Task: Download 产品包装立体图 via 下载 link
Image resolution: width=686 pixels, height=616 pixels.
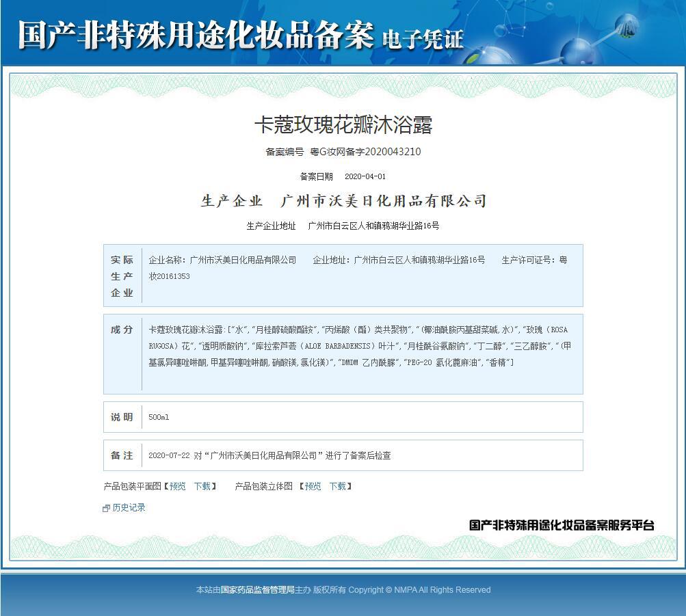Action: pyautogui.click(x=338, y=486)
